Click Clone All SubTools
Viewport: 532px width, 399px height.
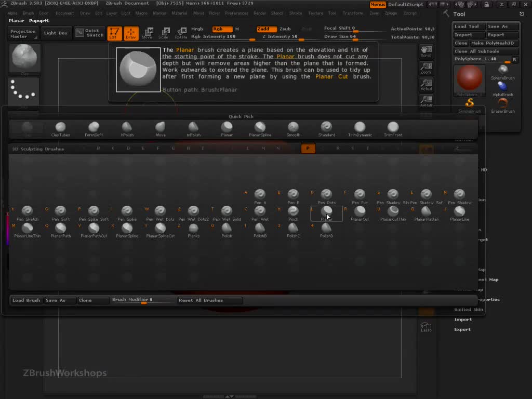486,51
